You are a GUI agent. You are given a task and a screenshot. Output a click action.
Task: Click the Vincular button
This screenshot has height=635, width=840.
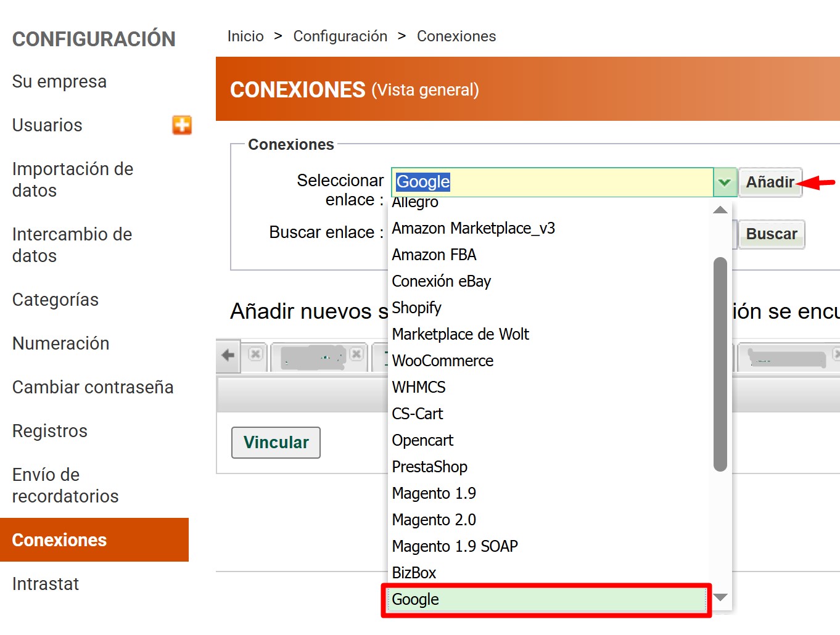tap(276, 443)
